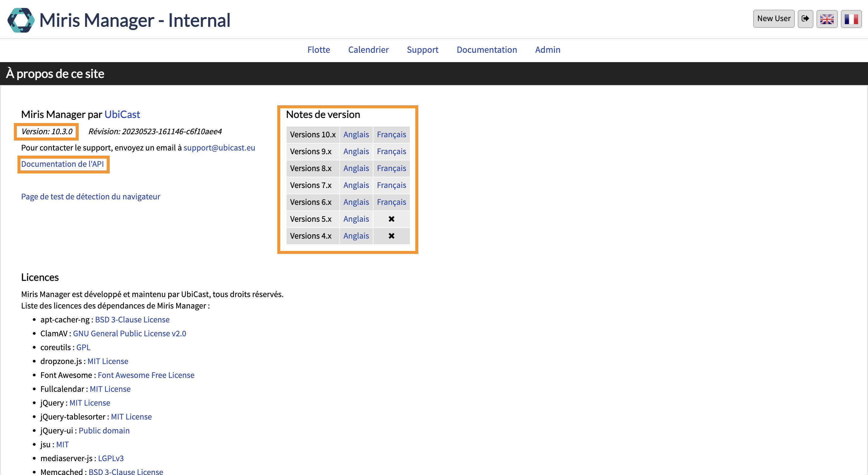This screenshot has height=475, width=868.
Task: Click the X mark in Versions 4.x row
Action: coord(392,236)
